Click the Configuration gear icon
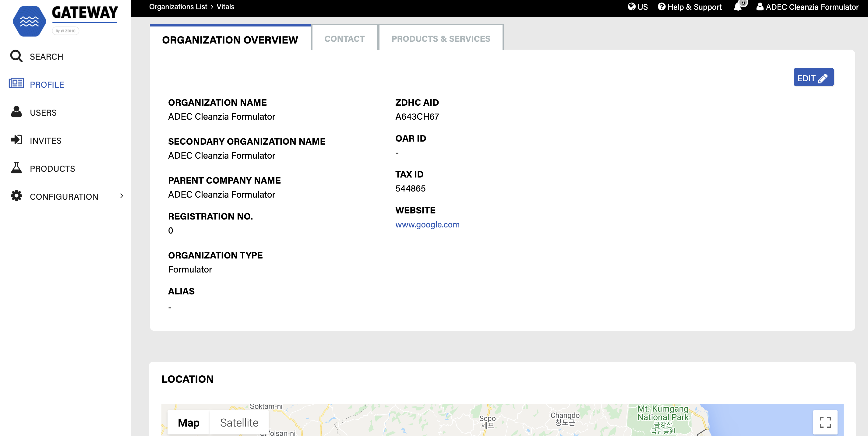Screen dimensions: 868x436 [x=16, y=196]
